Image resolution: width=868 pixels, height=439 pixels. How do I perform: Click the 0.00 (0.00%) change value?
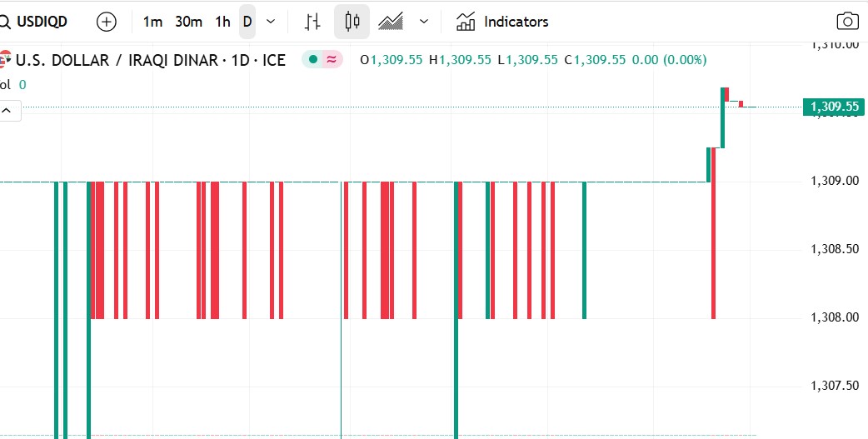pyautogui.click(x=669, y=60)
